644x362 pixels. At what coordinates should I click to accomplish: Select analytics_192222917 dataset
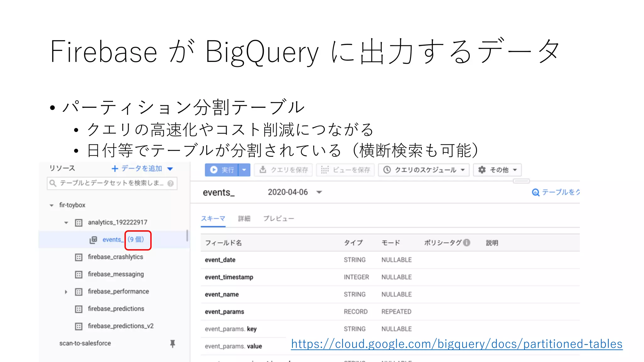(x=118, y=222)
